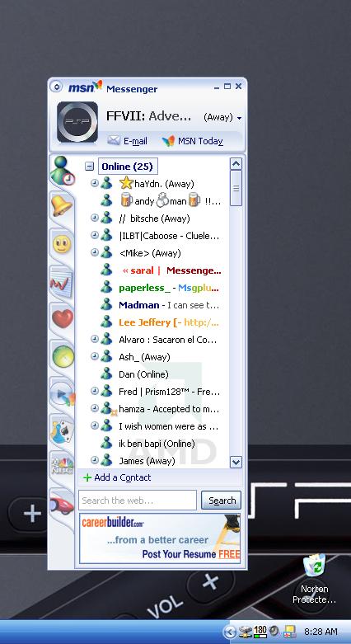This screenshot has width=351, height=644.
Task: Select contact // bitsche (Away)
Action: tap(154, 219)
